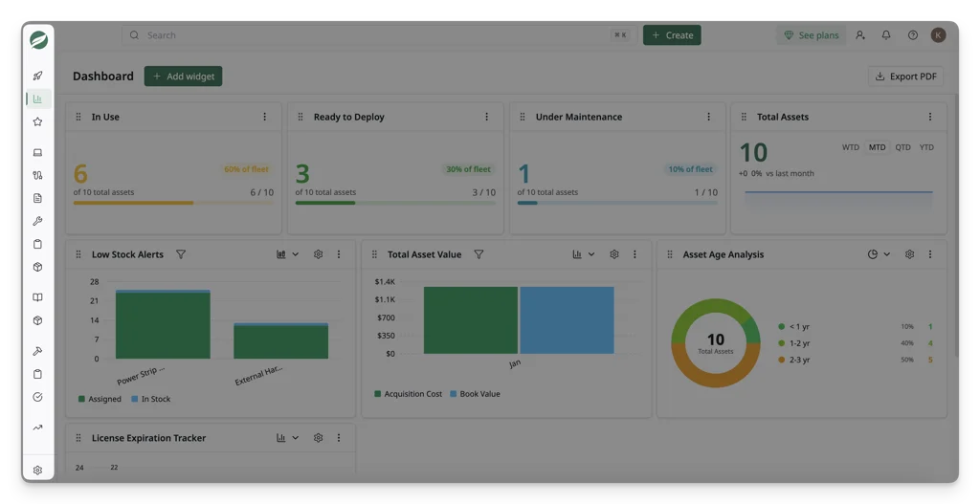Toggle the 2-3 yr legend entry
Viewport: 980px width, 504px height.
point(793,360)
